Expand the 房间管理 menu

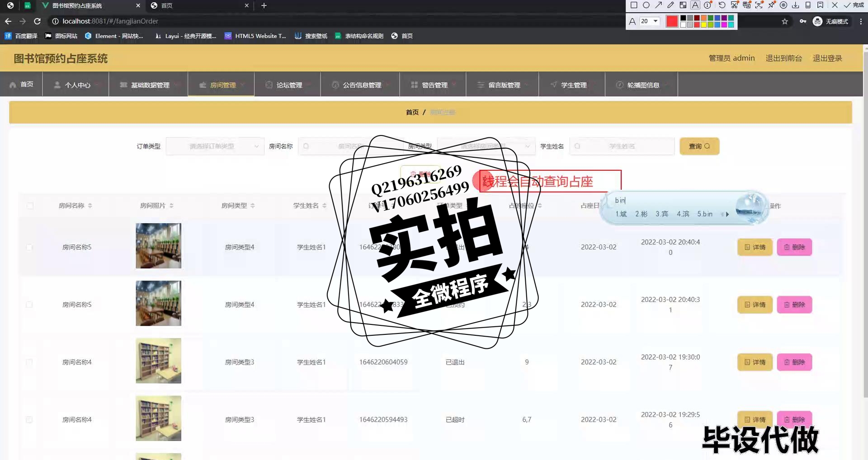point(221,84)
